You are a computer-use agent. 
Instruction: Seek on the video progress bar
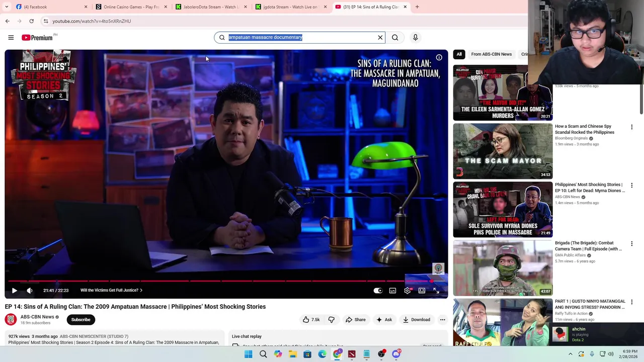coord(226,281)
